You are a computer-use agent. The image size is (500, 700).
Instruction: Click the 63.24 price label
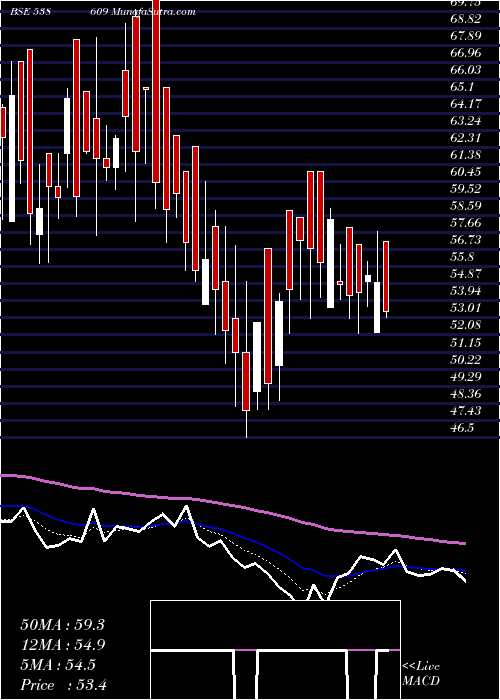(466, 121)
